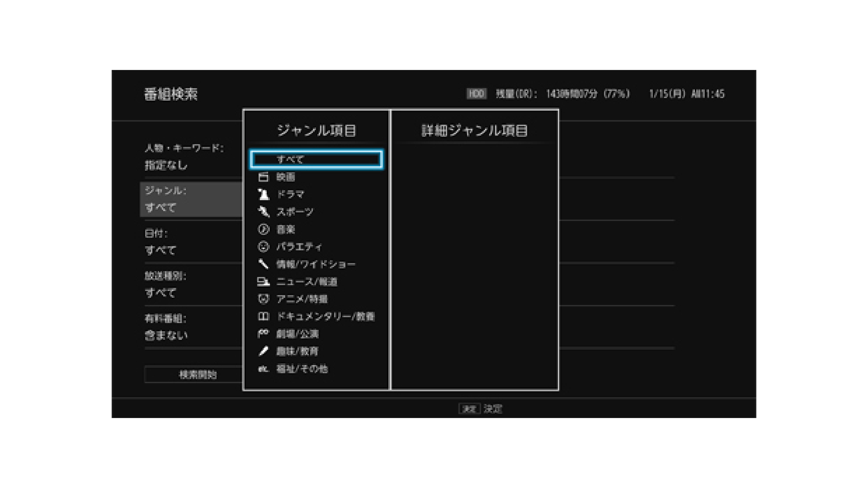Click the drama (ドラマ) genre icon
Image resolution: width=868 pixels, height=488 pixels.
pos(263,194)
